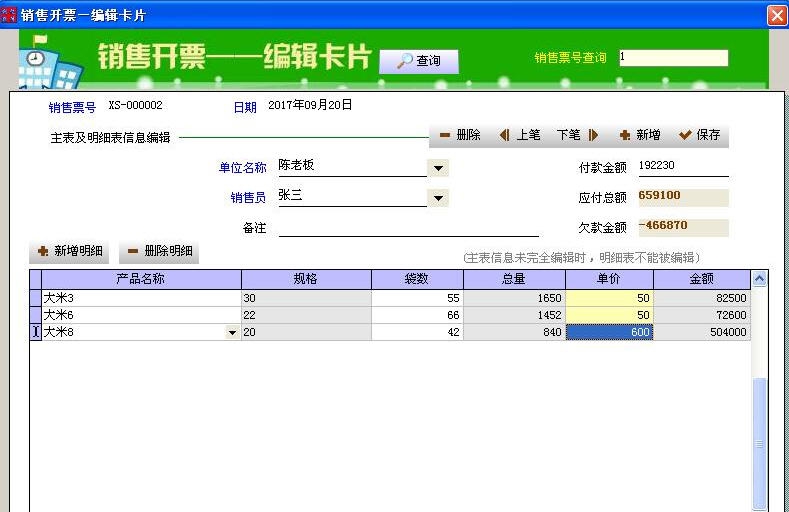Click the application icon in title bar

[9, 15]
